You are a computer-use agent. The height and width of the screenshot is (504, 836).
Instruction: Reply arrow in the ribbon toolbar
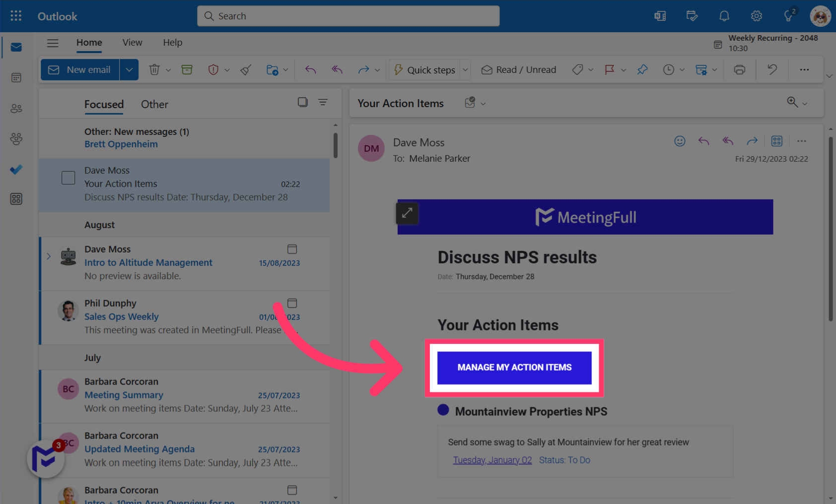click(311, 70)
